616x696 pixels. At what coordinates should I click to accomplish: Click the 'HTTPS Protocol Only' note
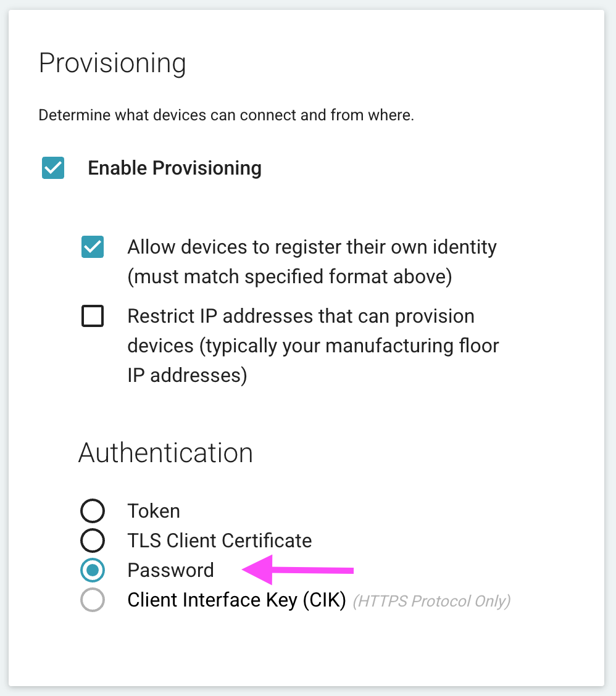click(x=431, y=601)
